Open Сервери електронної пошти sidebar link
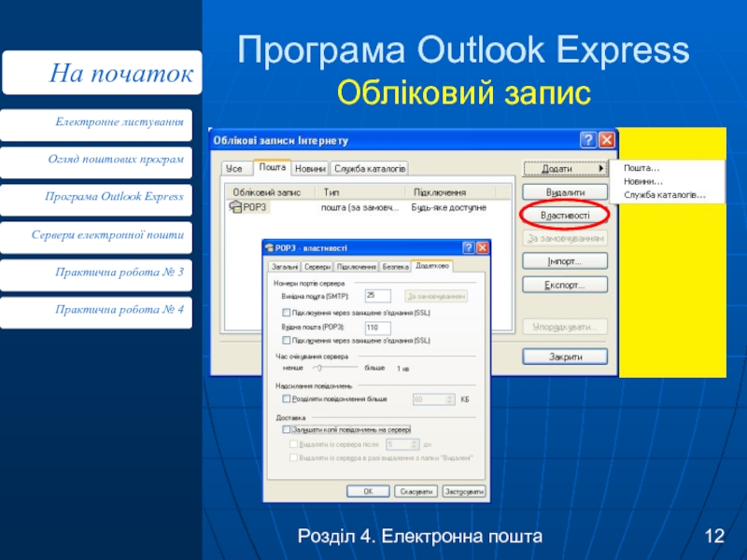Viewport: 747px width, 560px height. pos(96,236)
